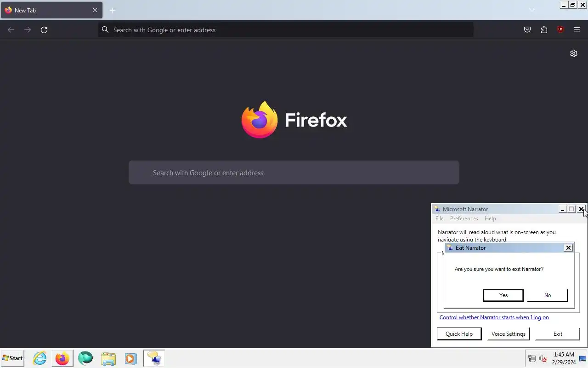The image size is (588, 368).
Task: Minimize the Microsoft Narrator window
Action: point(562,209)
